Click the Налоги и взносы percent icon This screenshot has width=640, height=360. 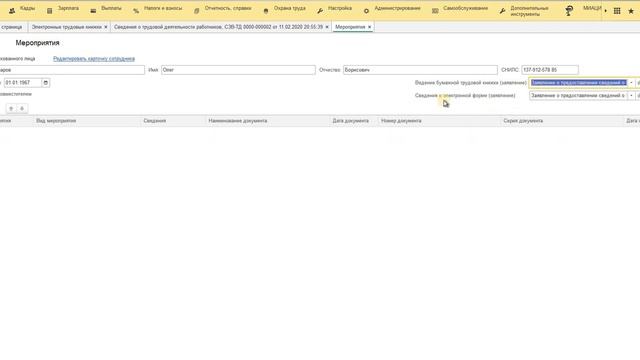click(x=136, y=11)
